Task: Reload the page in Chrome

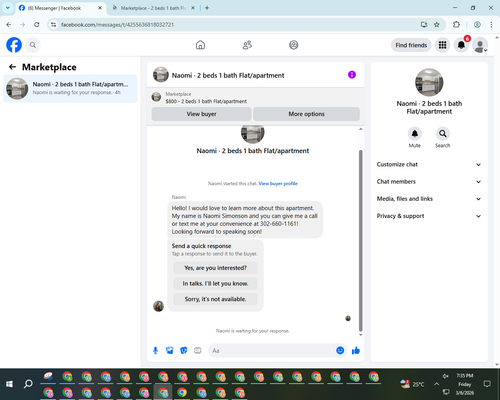Action: point(37,25)
